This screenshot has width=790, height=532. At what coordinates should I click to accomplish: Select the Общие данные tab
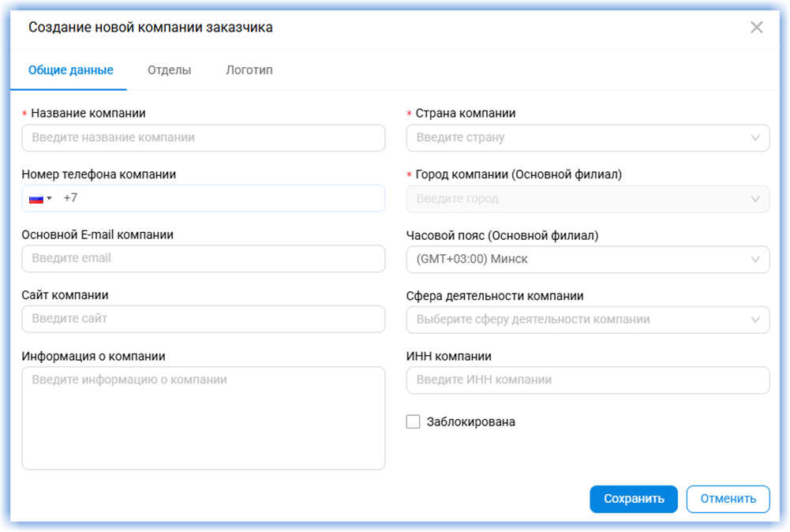69,69
